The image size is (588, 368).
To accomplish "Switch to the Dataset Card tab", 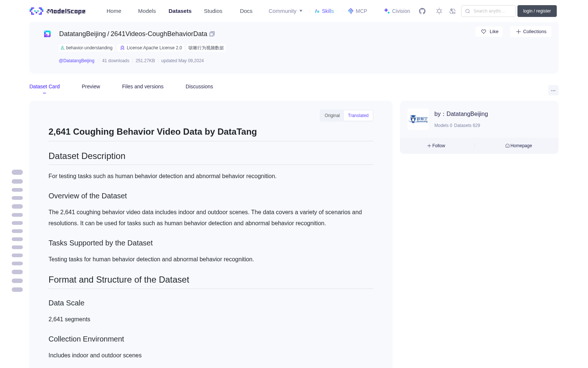I will tap(44, 86).
